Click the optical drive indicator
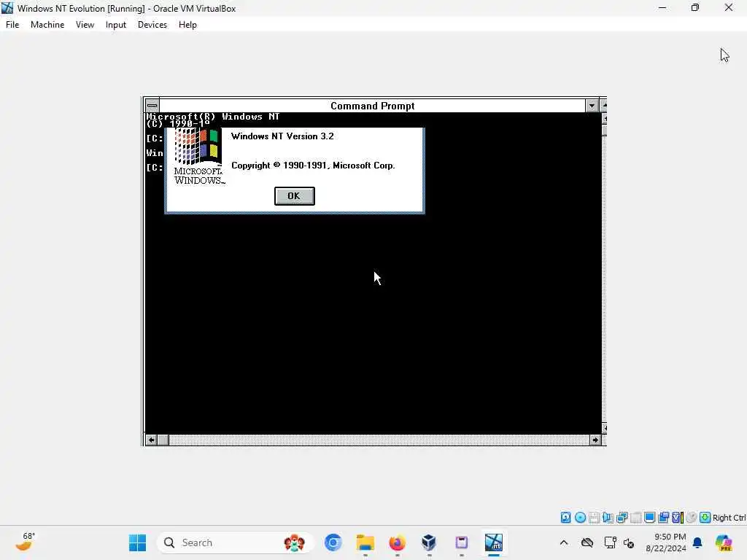Image resolution: width=747 pixels, height=560 pixels. click(x=580, y=518)
